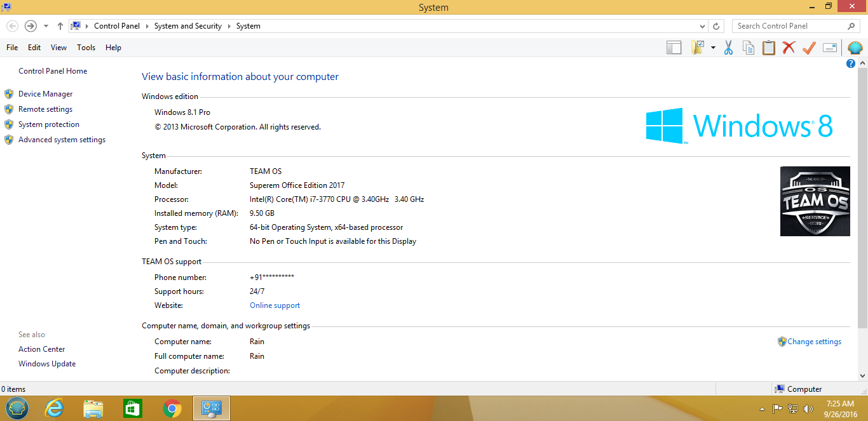This screenshot has height=421, width=868.
Task: Open Remote settings link
Action: pyautogui.click(x=46, y=109)
